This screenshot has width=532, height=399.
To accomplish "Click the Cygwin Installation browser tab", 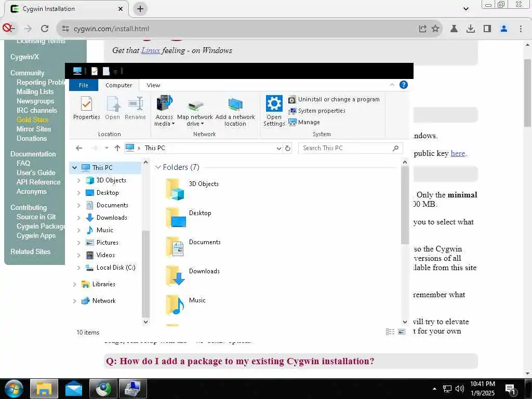I will [x=66, y=9].
